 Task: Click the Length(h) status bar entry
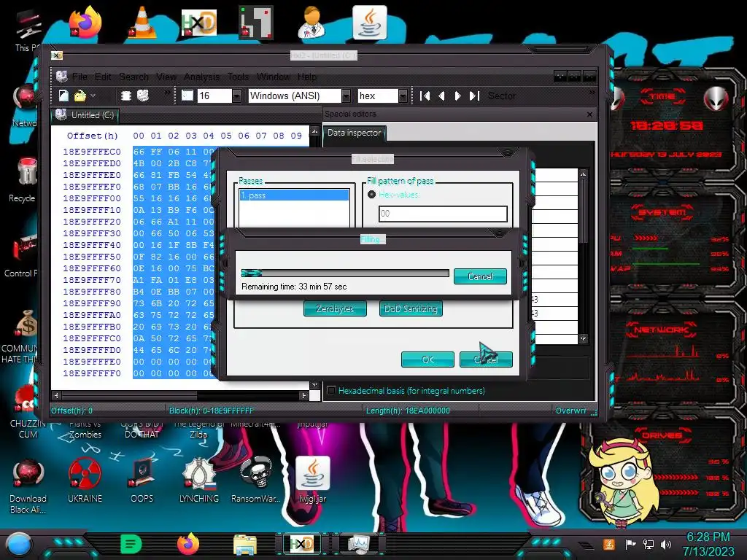point(408,411)
